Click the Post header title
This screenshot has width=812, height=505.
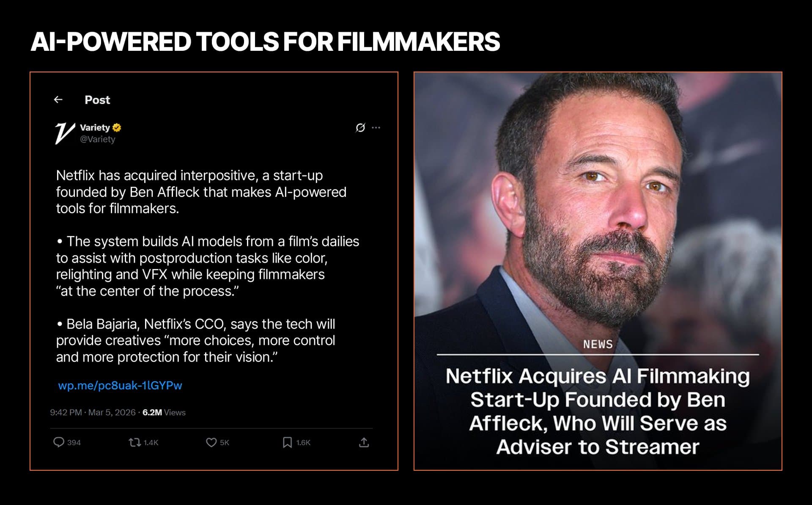97,100
